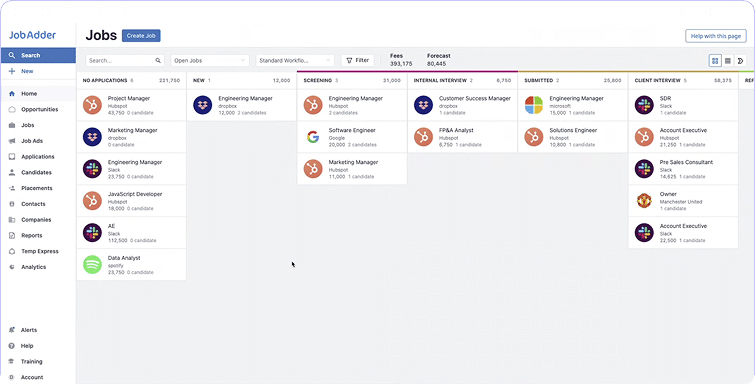Click the Jobs briefcase icon in sidebar
Viewport: 755px width, 384px height.
12,125
